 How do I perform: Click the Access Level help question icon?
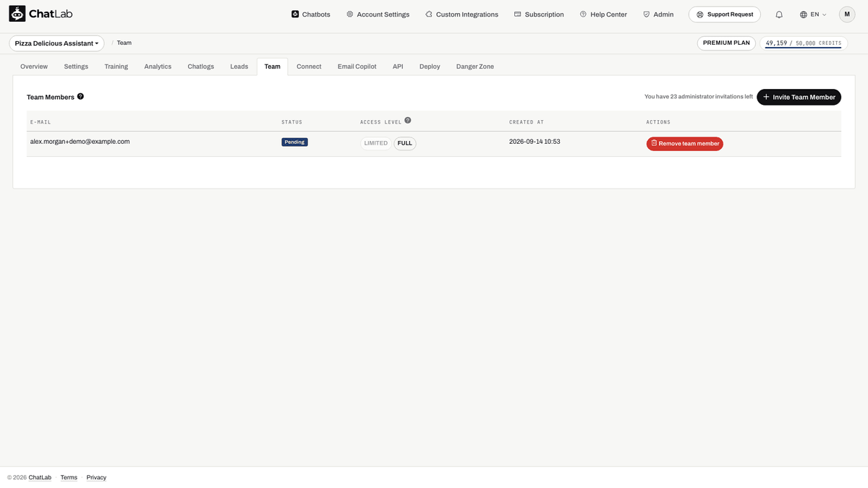408,121
